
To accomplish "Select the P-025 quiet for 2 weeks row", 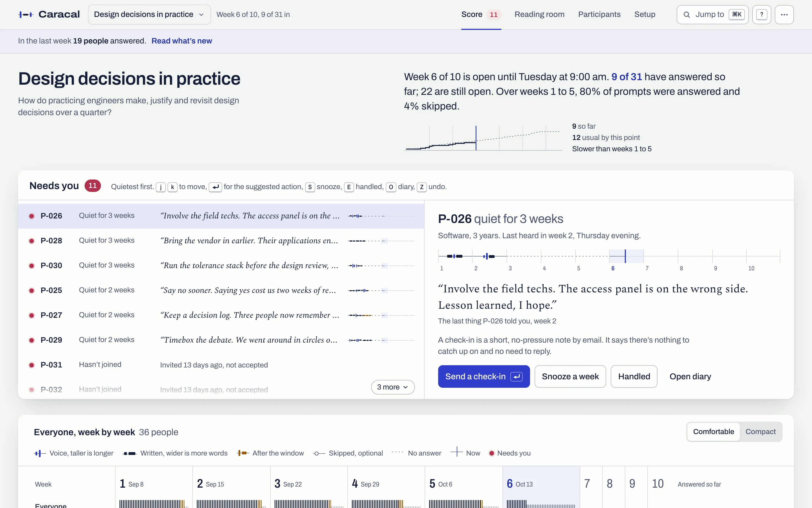I will coord(221,290).
